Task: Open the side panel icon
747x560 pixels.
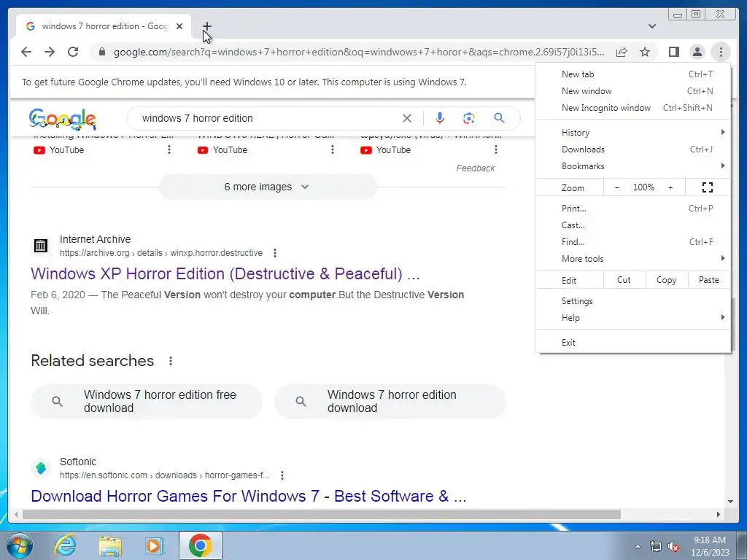Action: (x=673, y=52)
